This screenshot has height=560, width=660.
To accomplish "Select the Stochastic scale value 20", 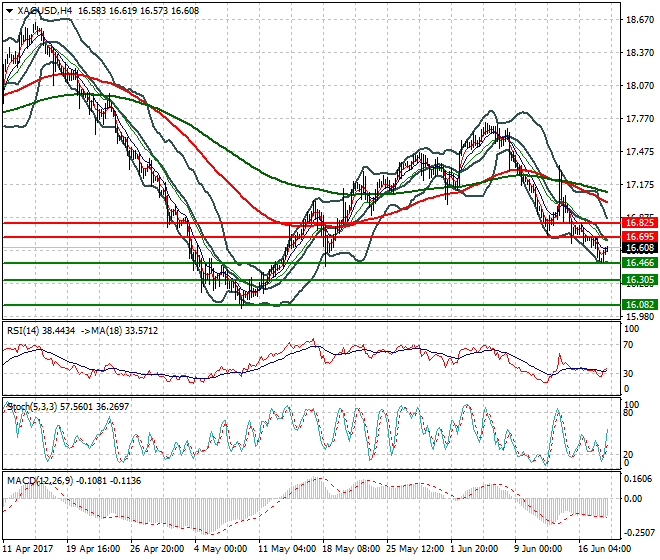I will tap(628, 455).
